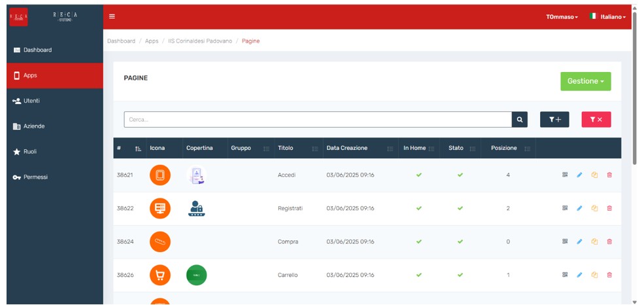The image size is (644, 305).
Task: Open Aziende in sidebar
Action: (55, 126)
